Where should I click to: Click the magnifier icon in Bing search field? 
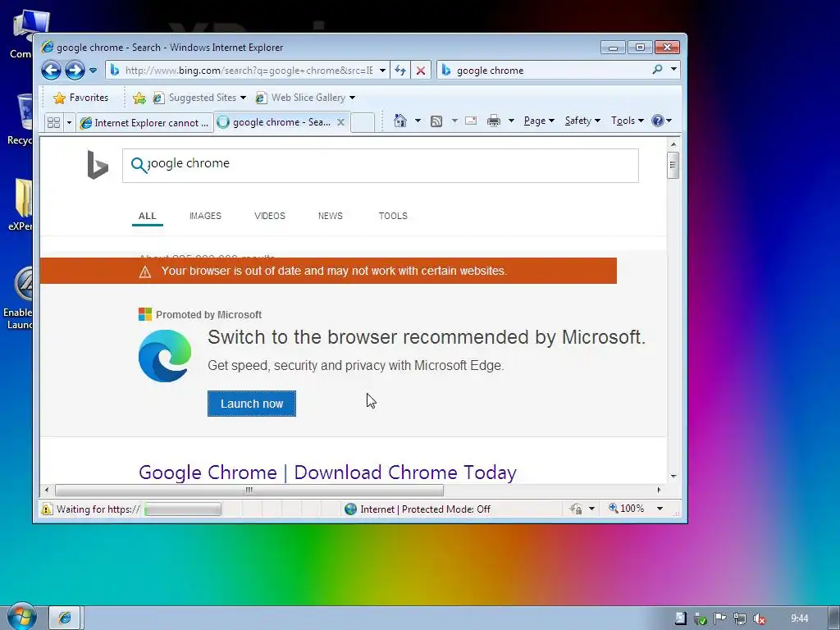(139, 165)
